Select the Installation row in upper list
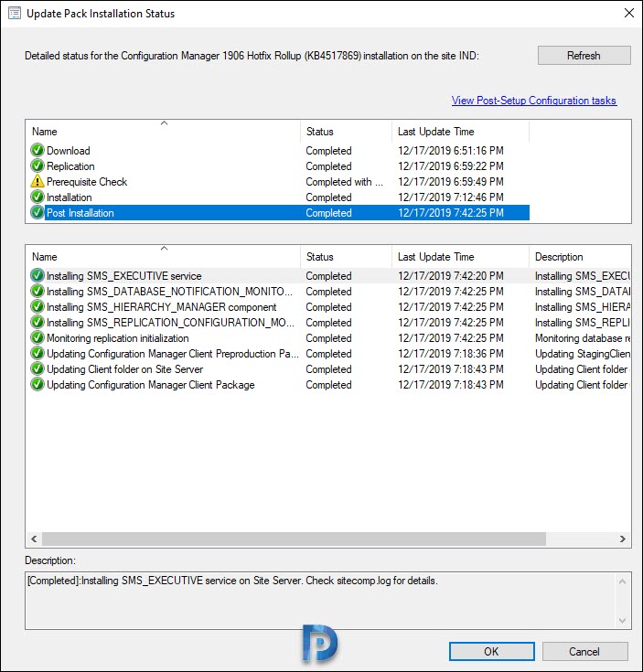 [x=280, y=197]
